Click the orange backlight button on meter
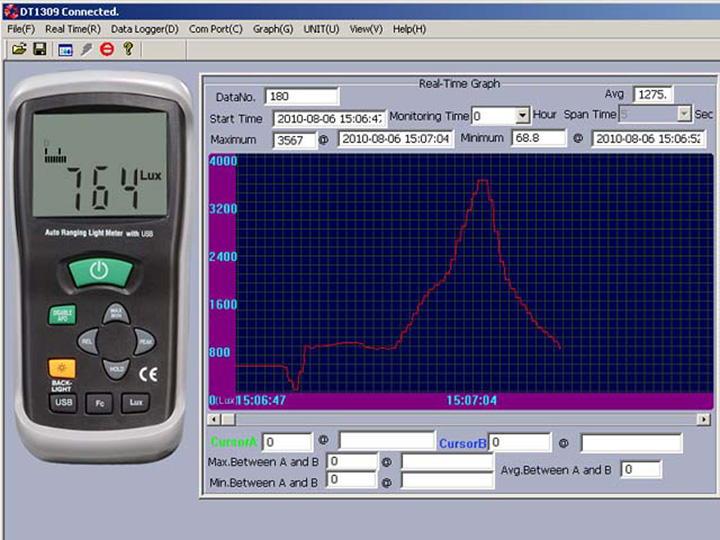Viewport: 720px width, 540px height. tap(62, 368)
